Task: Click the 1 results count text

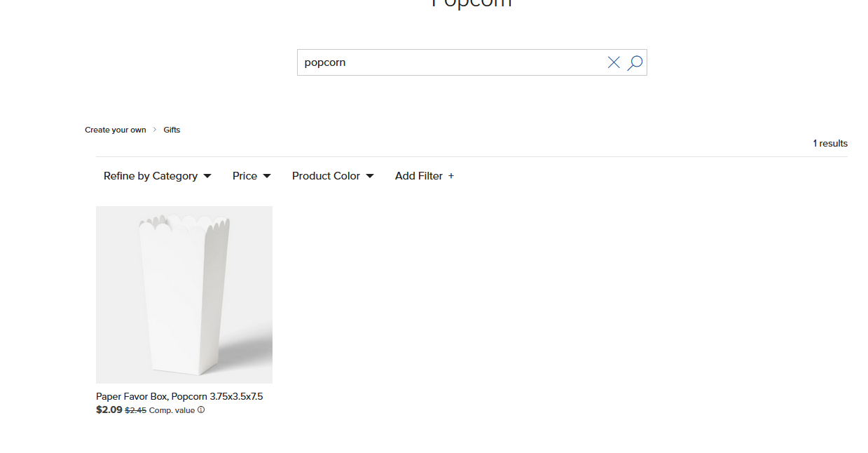Action: pyautogui.click(x=830, y=143)
